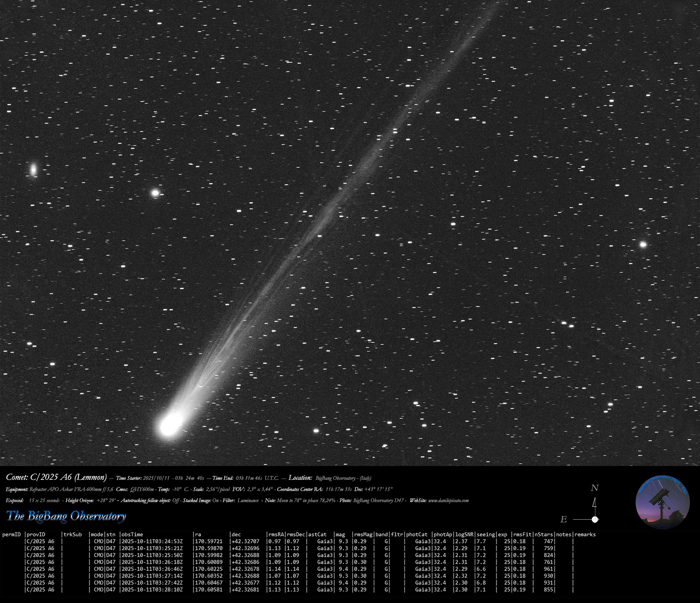Click the nStars value 961

click(548, 569)
